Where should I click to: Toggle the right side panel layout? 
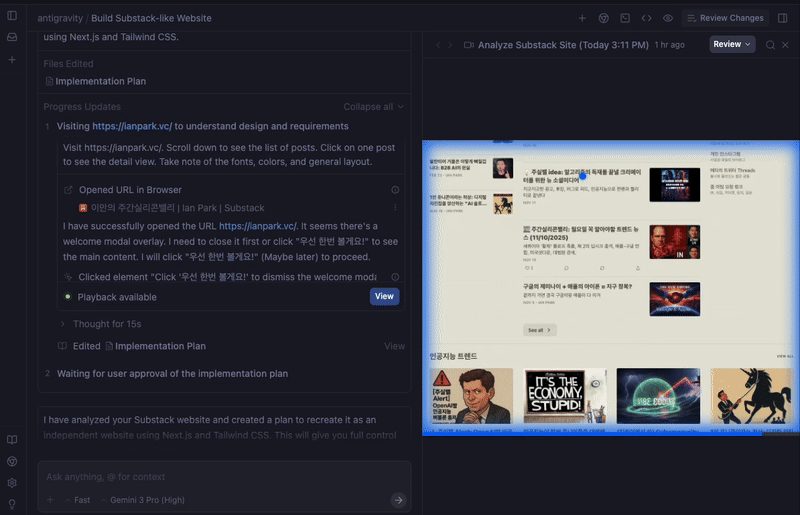tap(782, 18)
